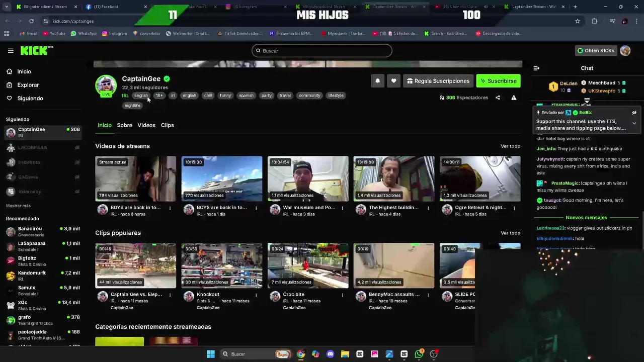This screenshot has height=362, width=644.
Task: Open Chrome apps grid icon
Action: [x=7, y=34]
